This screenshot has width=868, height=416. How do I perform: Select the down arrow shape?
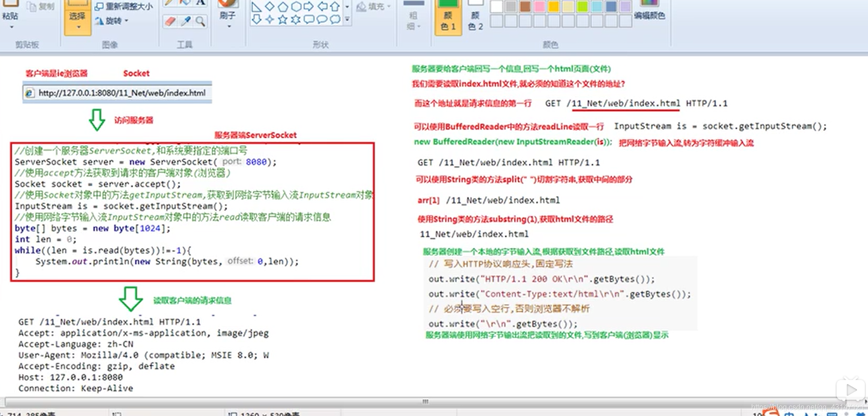(256, 19)
